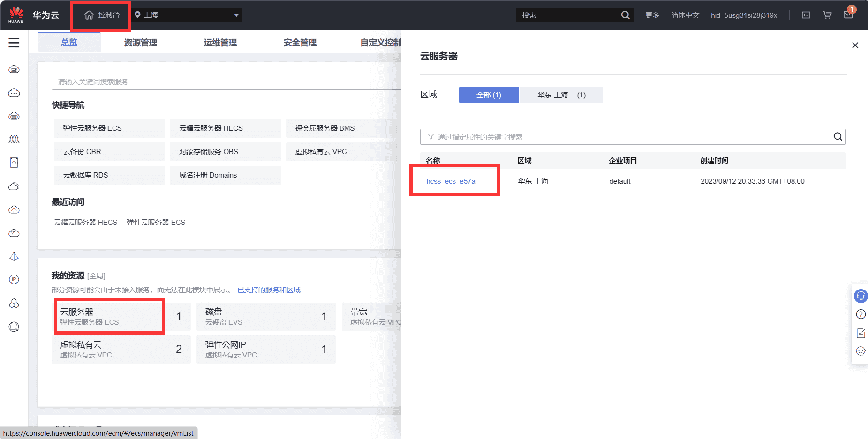Open the globe icon at sidebar bottom
The height and width of the screenshot is (439, 868).
pos(14,327)
